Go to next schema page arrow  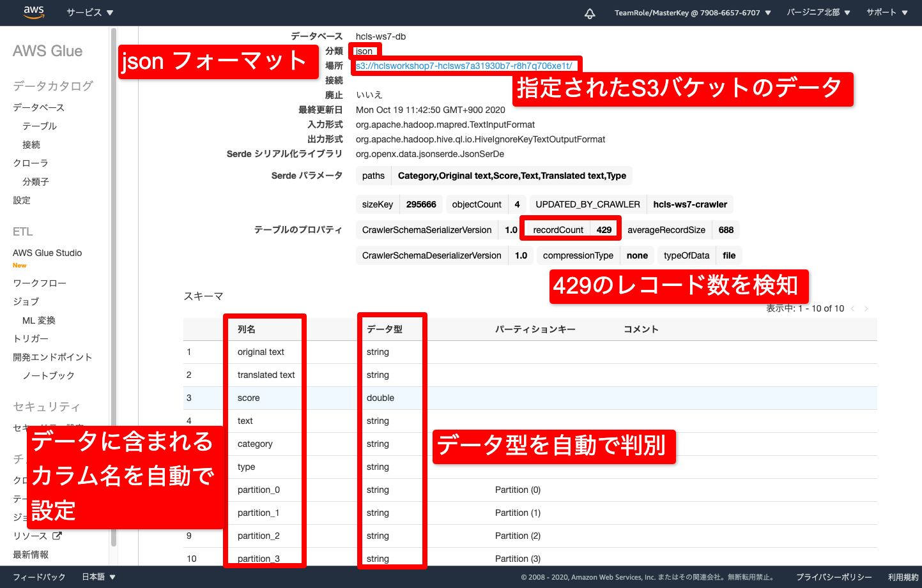866,308
